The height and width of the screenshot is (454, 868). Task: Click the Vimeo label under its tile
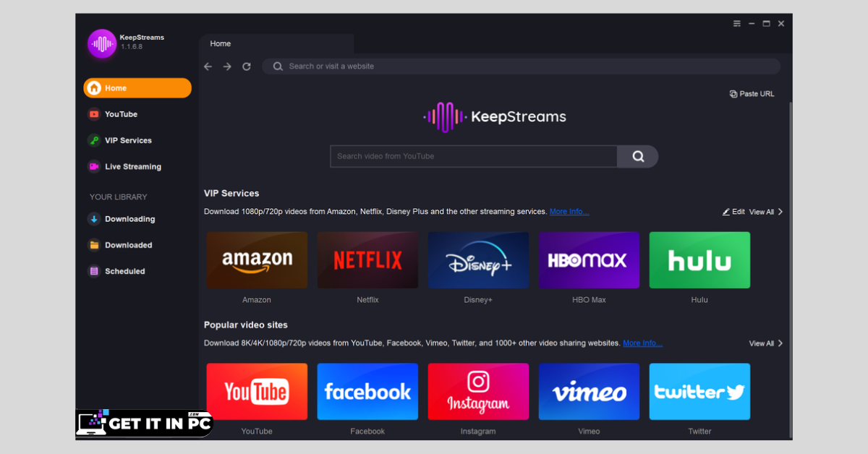point(589,432)
